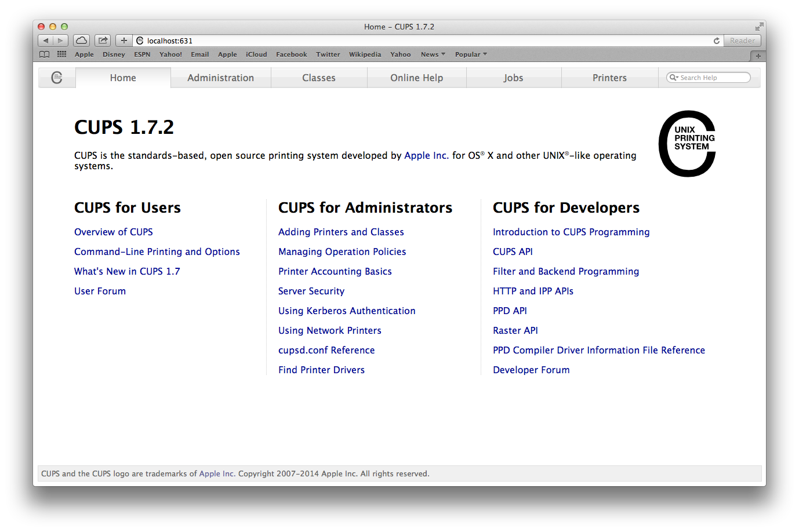Open cupsd.conf Reference link
This screenshot has height=532, width=799.
[326, 350]
